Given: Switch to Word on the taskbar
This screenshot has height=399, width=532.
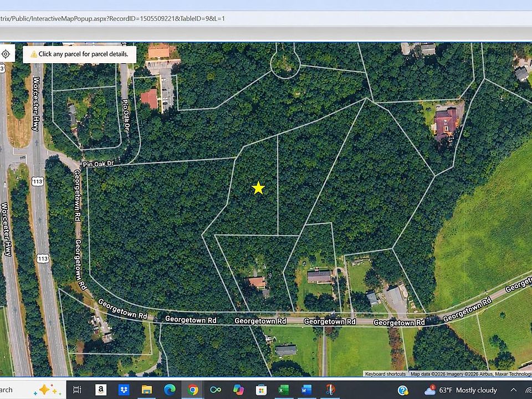Looking at the screenshot, I should 306,390.
